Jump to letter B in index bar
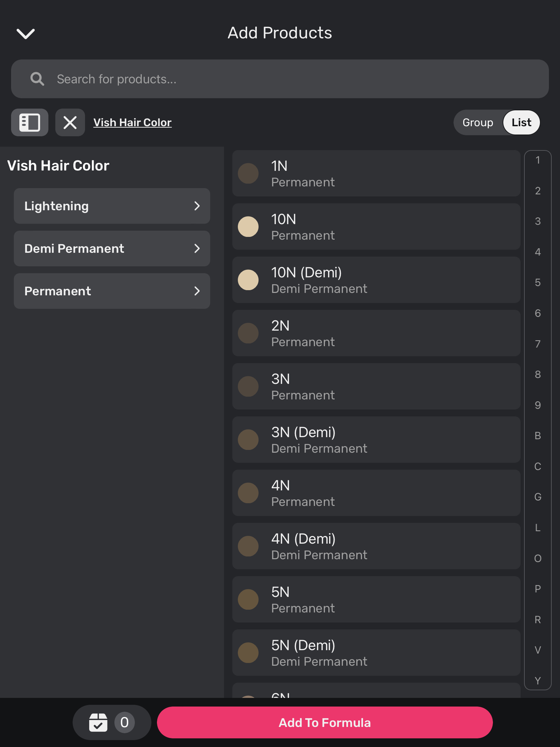The width and height of the screenshot is (560, 747). coord(538,436)
